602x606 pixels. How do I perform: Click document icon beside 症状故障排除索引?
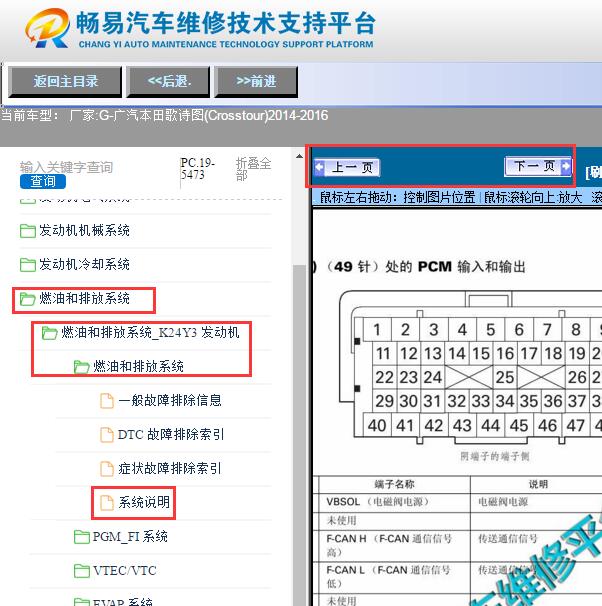pos(107,469)
